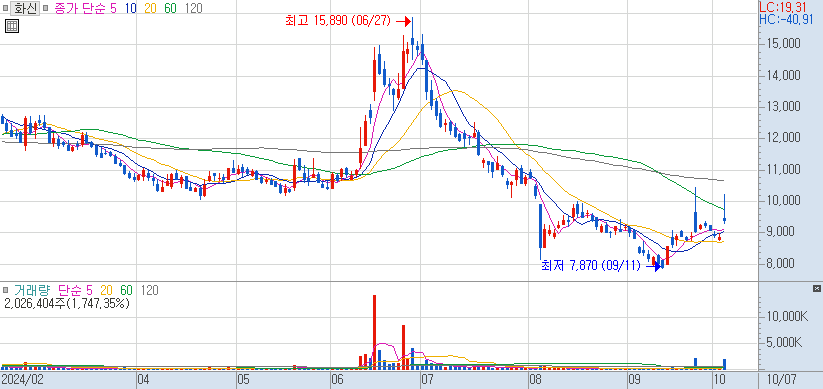
Task: Click the 2,026,404주(1,747,35%) volume readout
Action: [67, 303]
